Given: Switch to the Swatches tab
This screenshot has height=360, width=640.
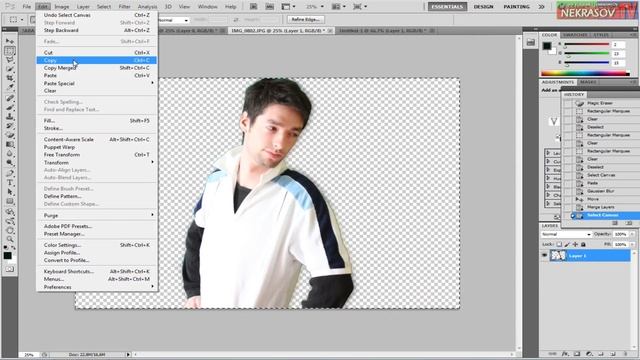Looking at the screenshot, I should (x=575, y=35).
